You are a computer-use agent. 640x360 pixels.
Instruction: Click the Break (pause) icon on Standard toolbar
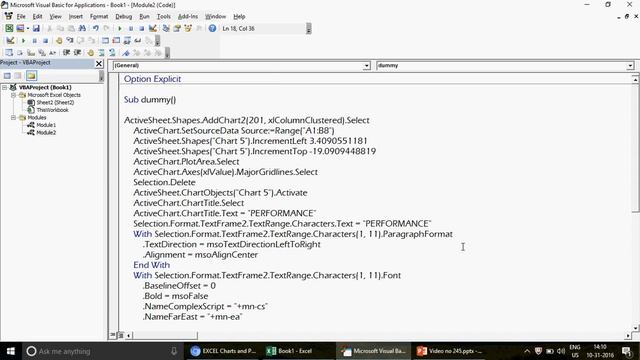pos(131,28)
